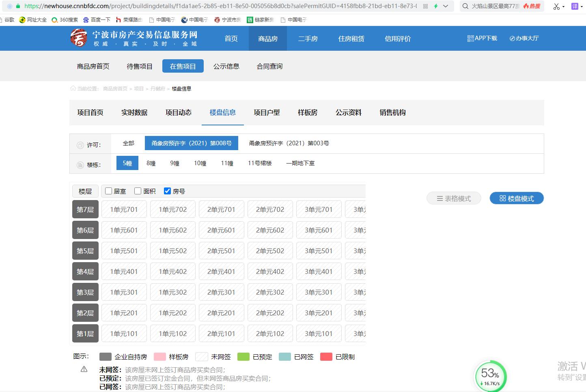Select building 10幢

click(x=200, y=163)
